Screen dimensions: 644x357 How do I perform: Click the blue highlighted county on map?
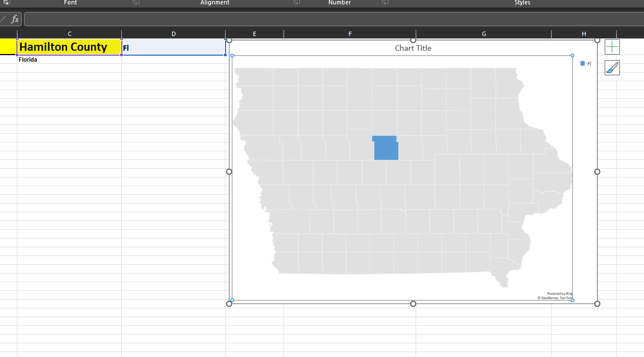[386, 148]
